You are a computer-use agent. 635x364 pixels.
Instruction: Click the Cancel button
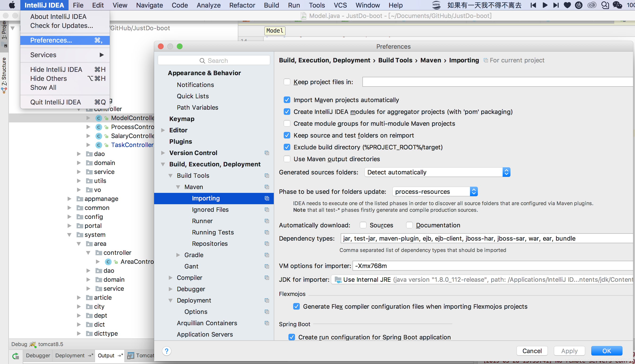pos(532,351)
